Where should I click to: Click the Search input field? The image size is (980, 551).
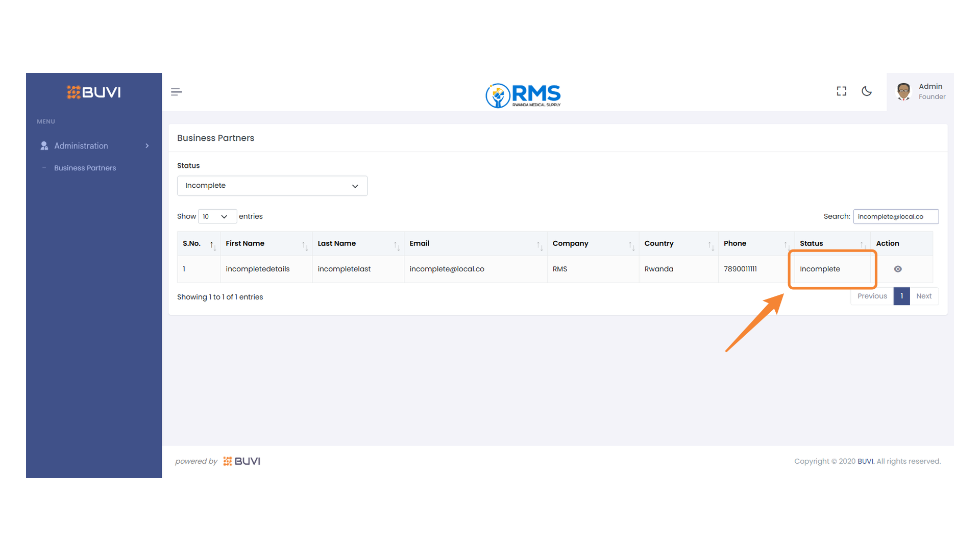895,216
